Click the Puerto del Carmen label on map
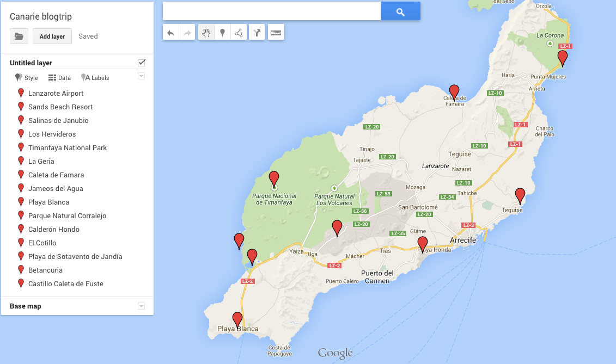Viewport: 616px width, 364px height. 377,277
